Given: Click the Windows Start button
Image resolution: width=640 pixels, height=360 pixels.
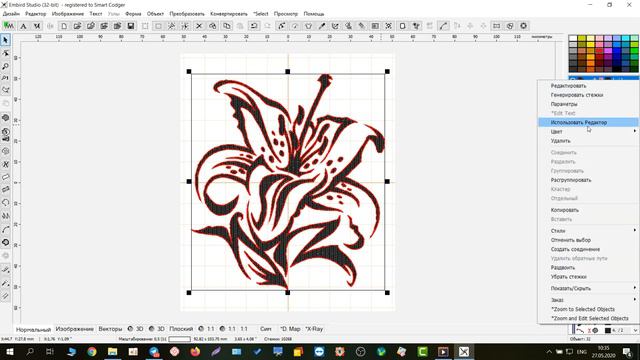Looking at the screenshot, I should 9,351.
